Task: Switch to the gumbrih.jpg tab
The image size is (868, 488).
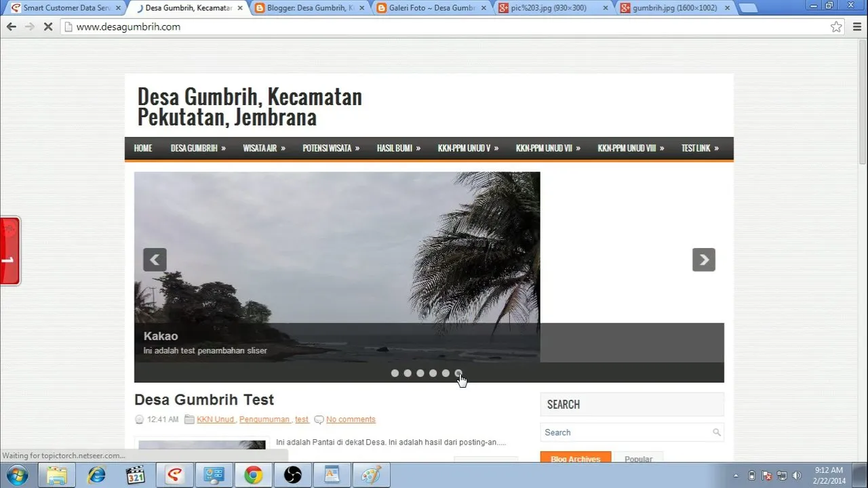Action: 674,8
